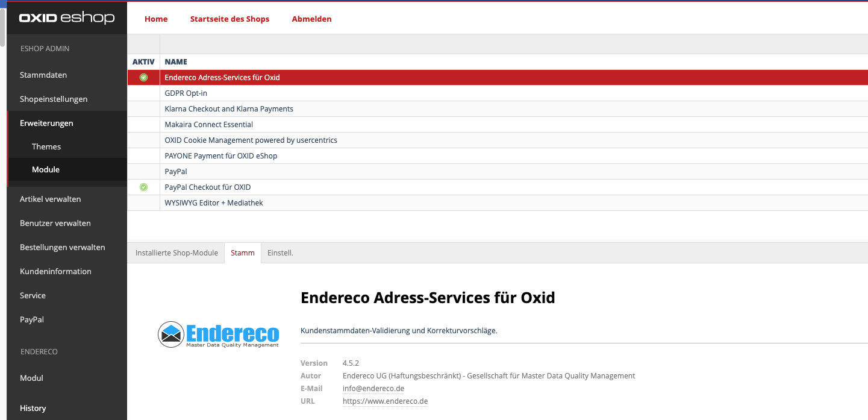The image size is (868, 420).
Task: Click the version value 4.5.2
Action: coord(351,363)
